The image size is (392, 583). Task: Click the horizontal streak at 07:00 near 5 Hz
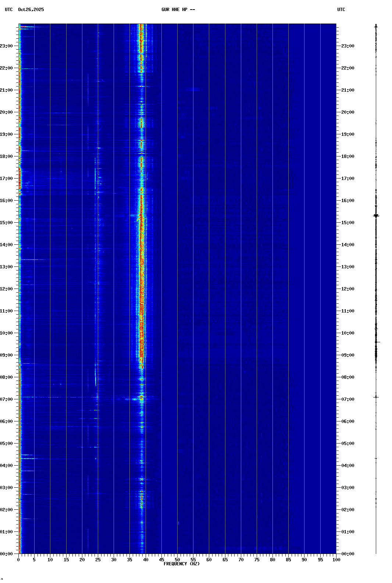(x=35, y=397)
